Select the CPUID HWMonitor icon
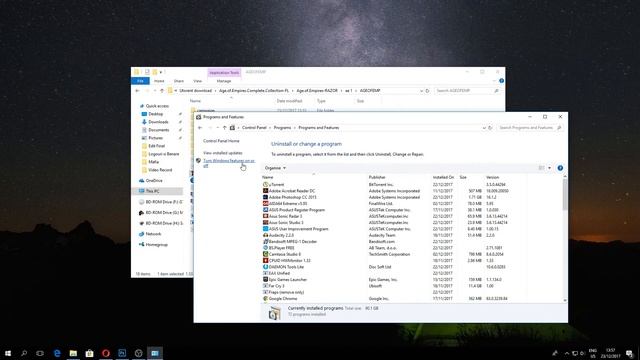640x360 pixels. tap(265, 260)
